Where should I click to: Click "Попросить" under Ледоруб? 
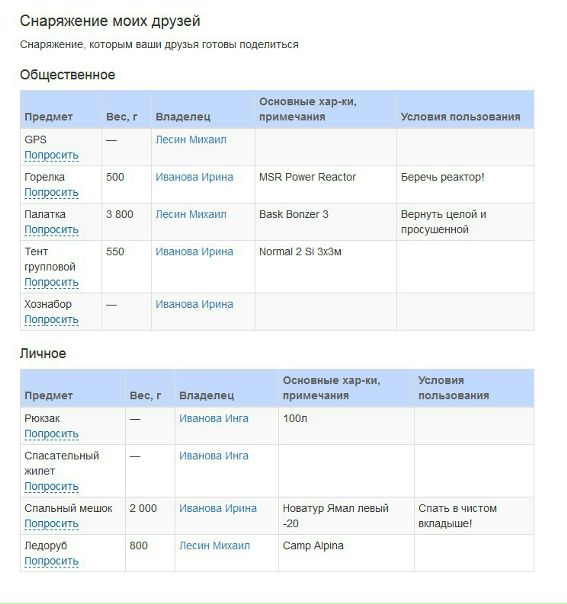pyautogui.click(x=51, y=561)
